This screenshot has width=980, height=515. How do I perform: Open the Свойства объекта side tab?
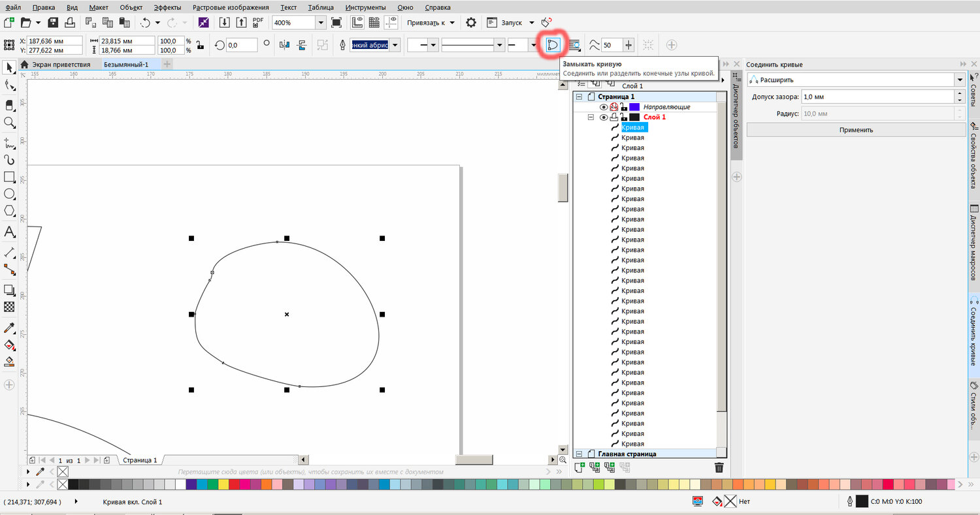coord(973,155)
